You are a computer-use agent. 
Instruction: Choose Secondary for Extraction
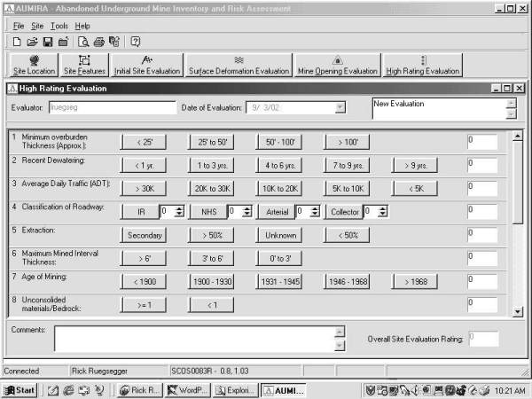[144, 235]
